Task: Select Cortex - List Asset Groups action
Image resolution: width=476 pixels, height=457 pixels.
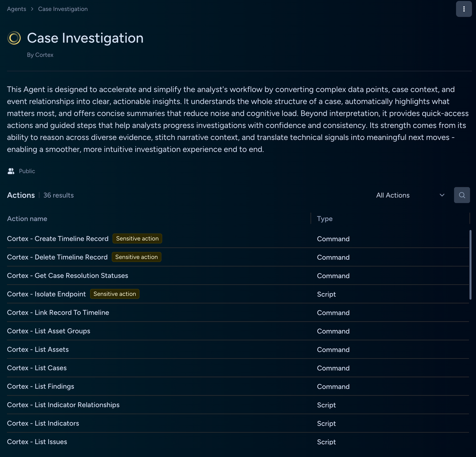Action: click(238, 331)
